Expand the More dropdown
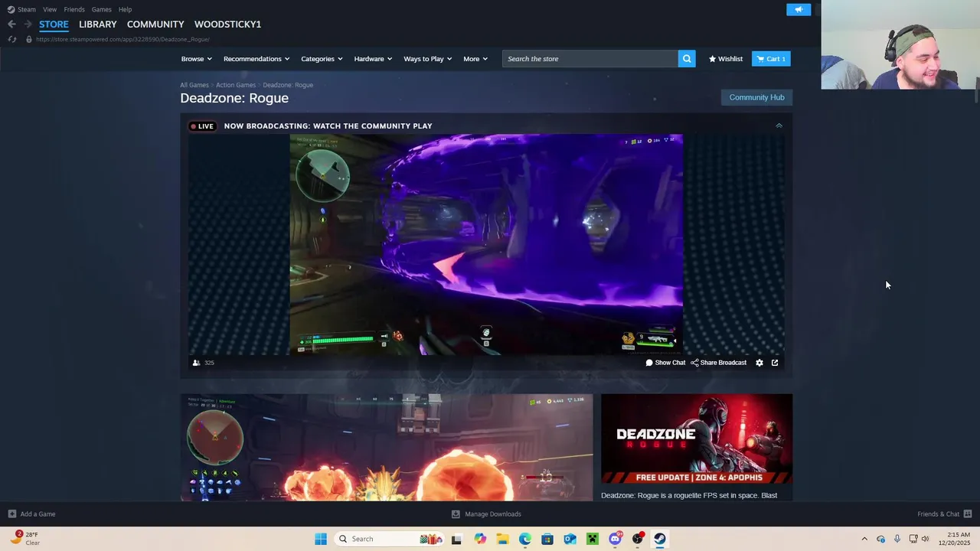Viewport: 980px width, 551px height. point(475,59)
